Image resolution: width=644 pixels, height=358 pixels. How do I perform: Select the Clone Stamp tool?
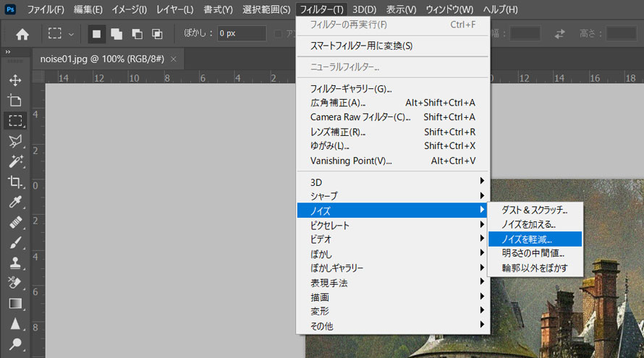pyautogui.click(x=15, y=263)
